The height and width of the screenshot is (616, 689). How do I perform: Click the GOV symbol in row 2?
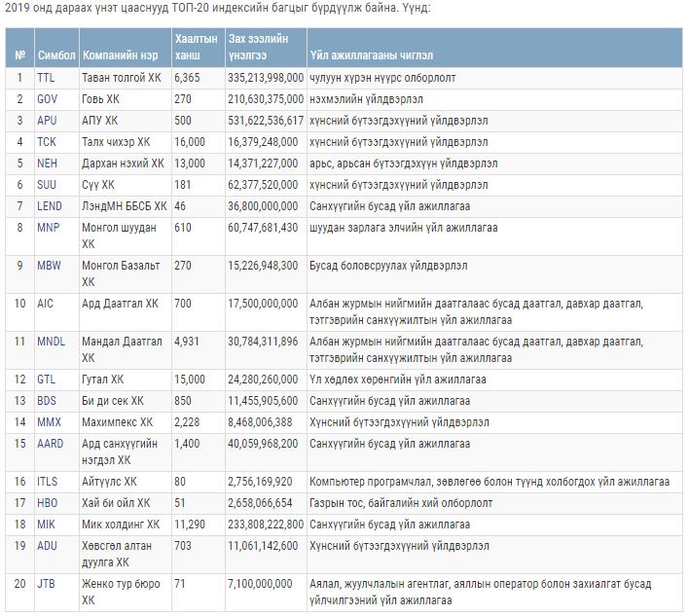point(48,98)
